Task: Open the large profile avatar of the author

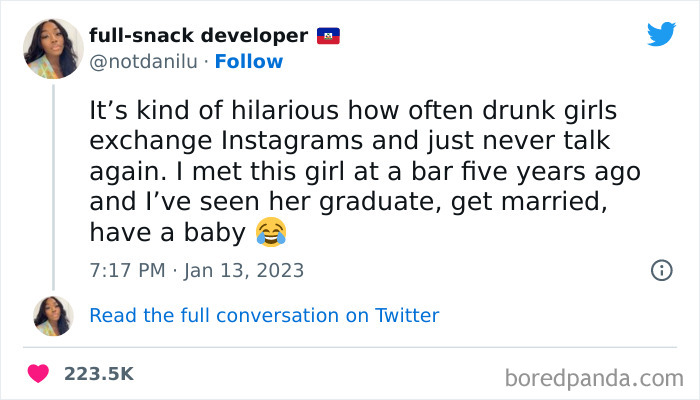Action: tap(53, 47)
